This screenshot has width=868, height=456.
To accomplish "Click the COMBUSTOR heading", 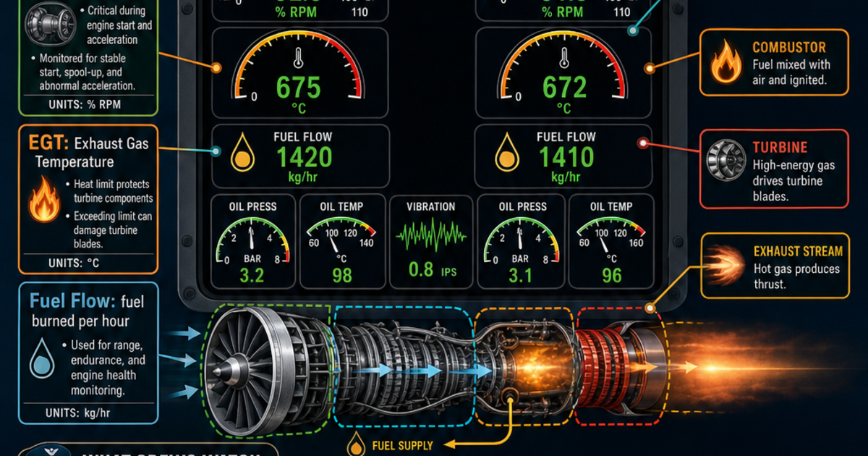I will (789, 48).
